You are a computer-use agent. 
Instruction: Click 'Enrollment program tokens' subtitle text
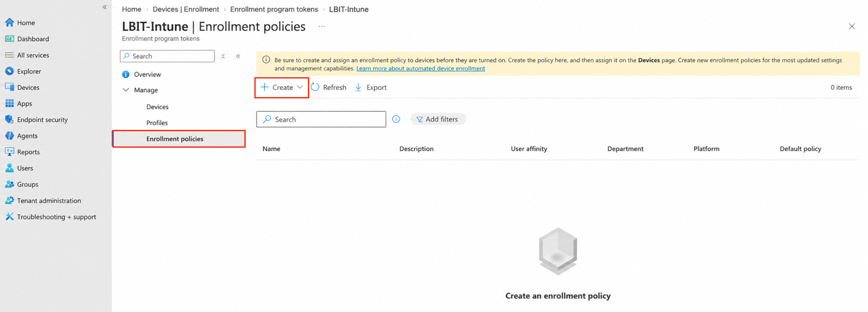160,38
